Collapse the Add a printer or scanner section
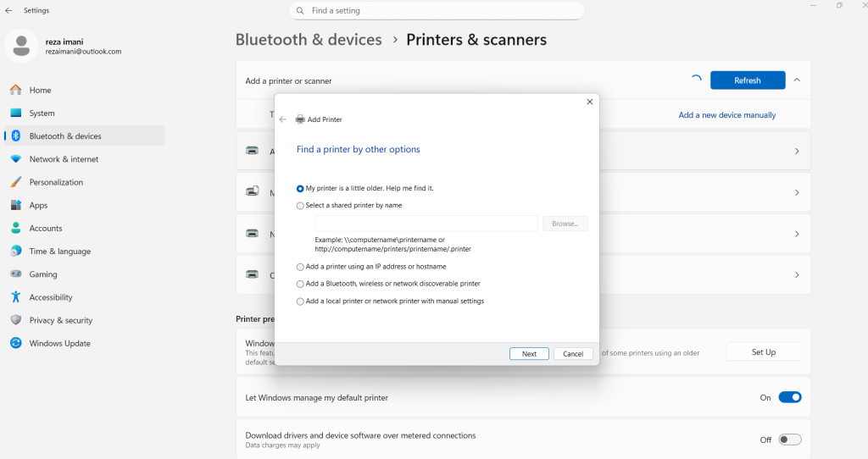Screen dimensions: 868x459 pyautogui.click(x=797, y=80)
